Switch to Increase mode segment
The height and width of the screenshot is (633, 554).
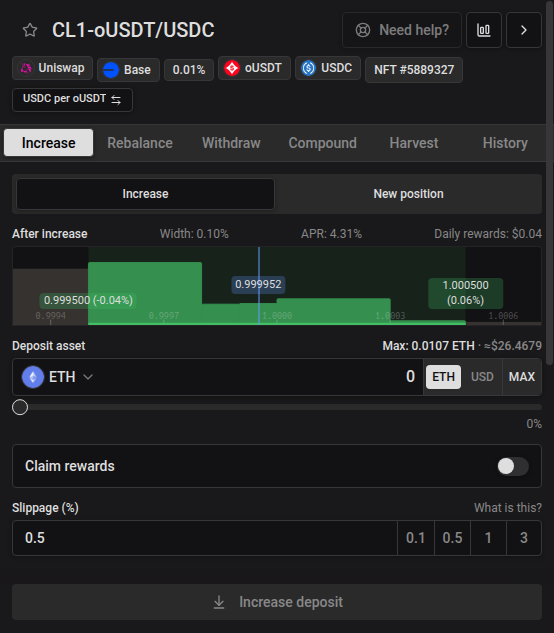coord(145,194)
